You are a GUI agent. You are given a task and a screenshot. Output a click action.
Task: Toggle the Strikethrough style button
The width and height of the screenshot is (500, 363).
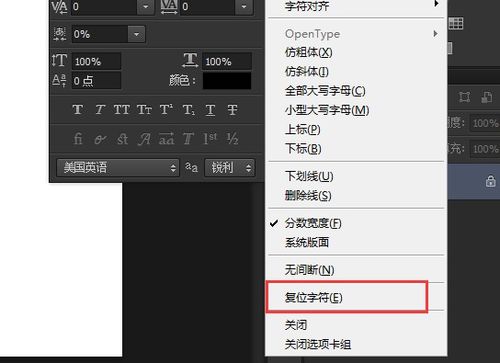232,110
